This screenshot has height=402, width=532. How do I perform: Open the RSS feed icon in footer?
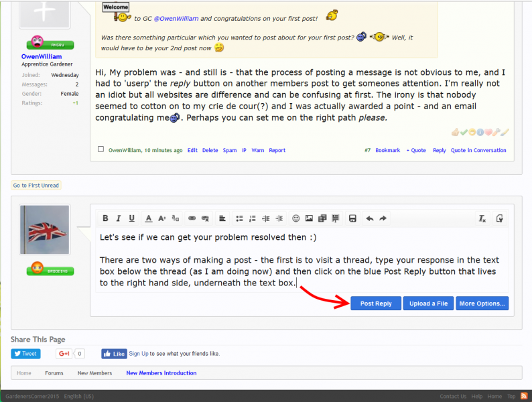(524, 397)
